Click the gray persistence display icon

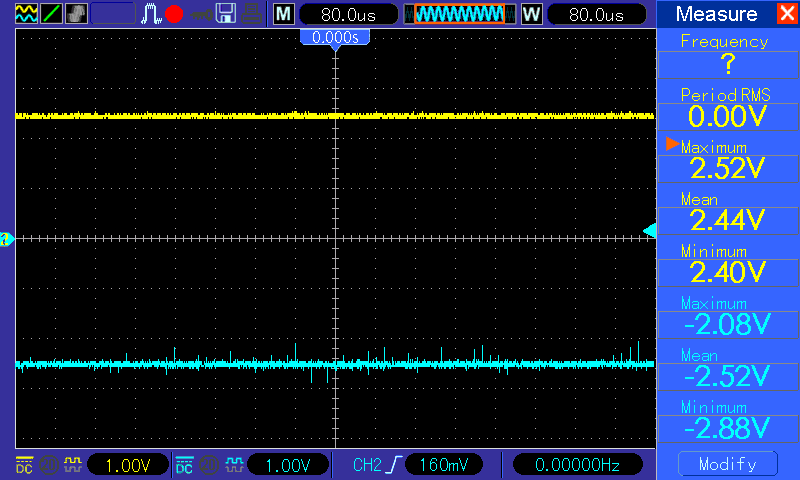point(76,13)
